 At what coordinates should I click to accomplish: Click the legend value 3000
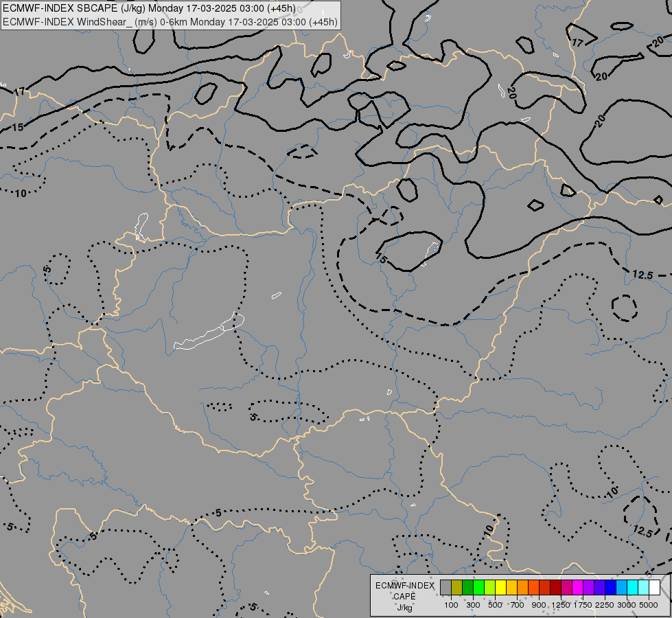pos(626,605)
